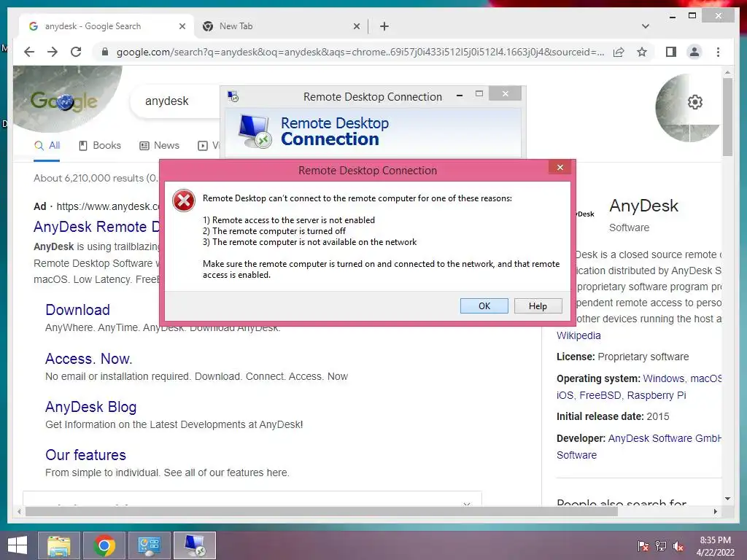Reload the Google search page
The image size is (747, 560).
coord(76,52)
